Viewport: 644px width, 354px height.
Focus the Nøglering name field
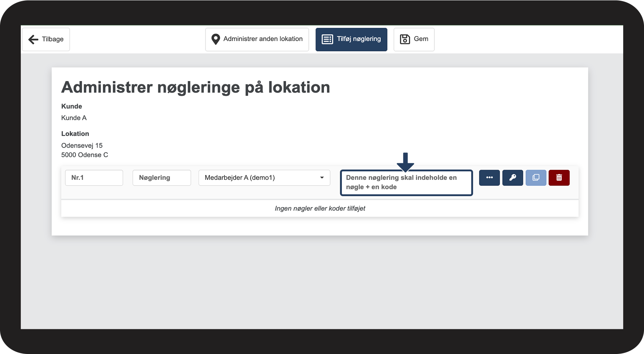pos(162,178)
